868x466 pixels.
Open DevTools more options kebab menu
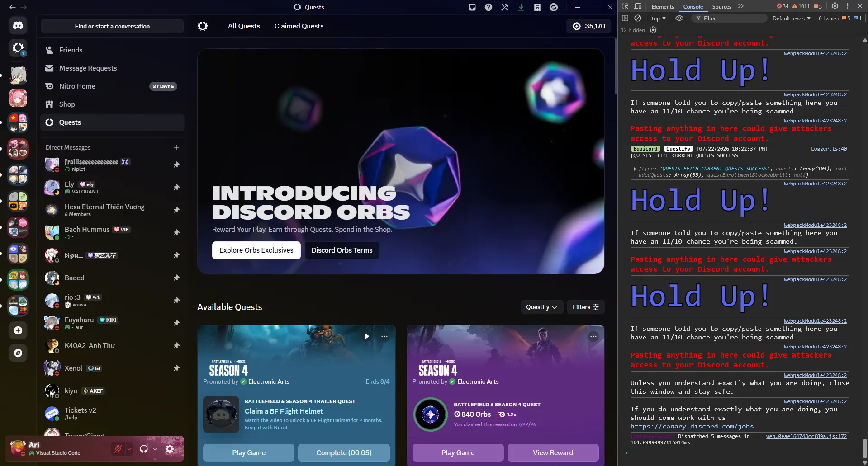click(x=848, y=6)
